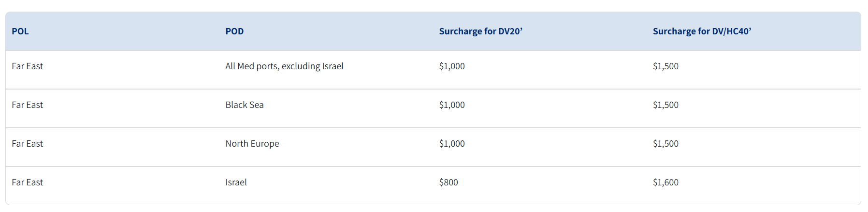
Task: Select the $800 surcharge value
Action: click(x=448, y=182)
